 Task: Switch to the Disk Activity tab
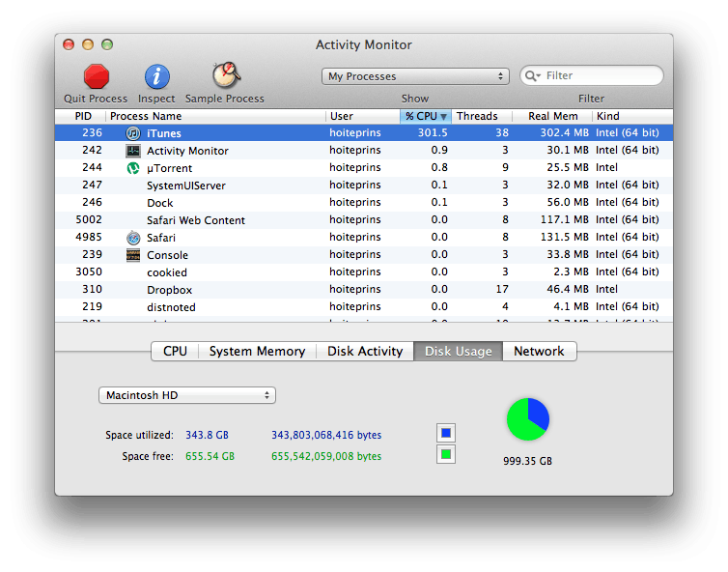[365, 352]
